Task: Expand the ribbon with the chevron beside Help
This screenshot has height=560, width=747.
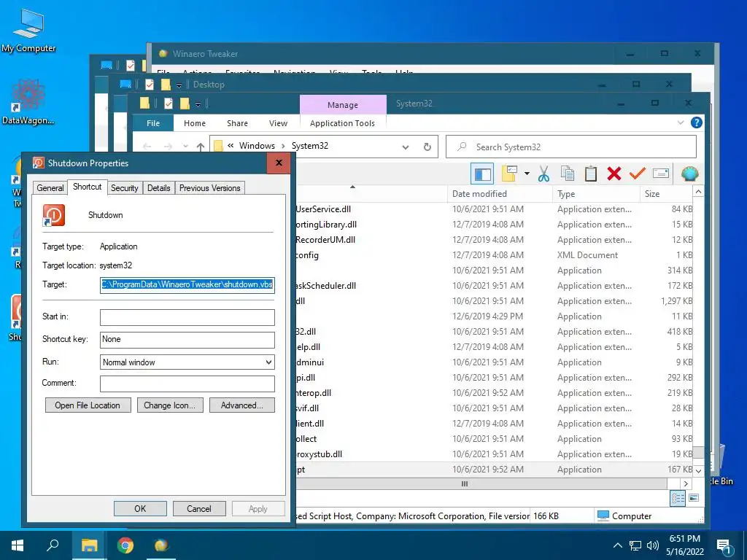Action: pos(681,122)
